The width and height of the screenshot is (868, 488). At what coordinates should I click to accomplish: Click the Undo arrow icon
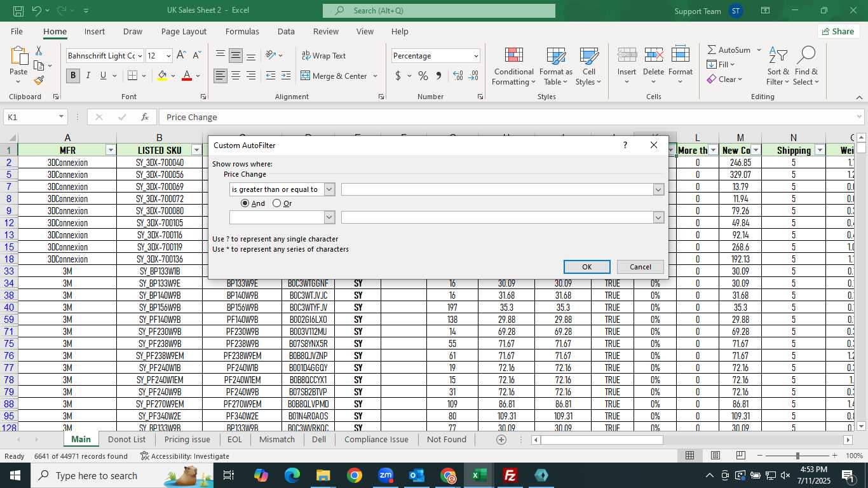click(36, 11)
